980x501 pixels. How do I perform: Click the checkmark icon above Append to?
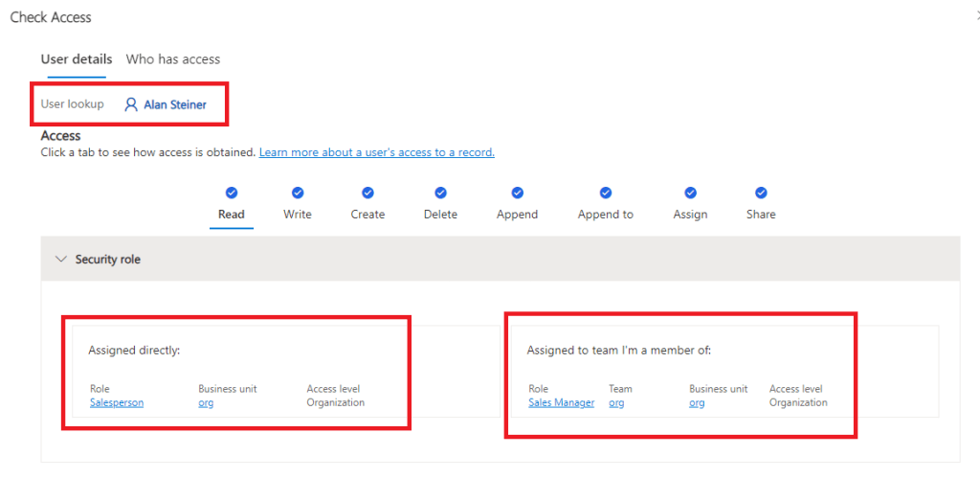[x=605, y=193]
